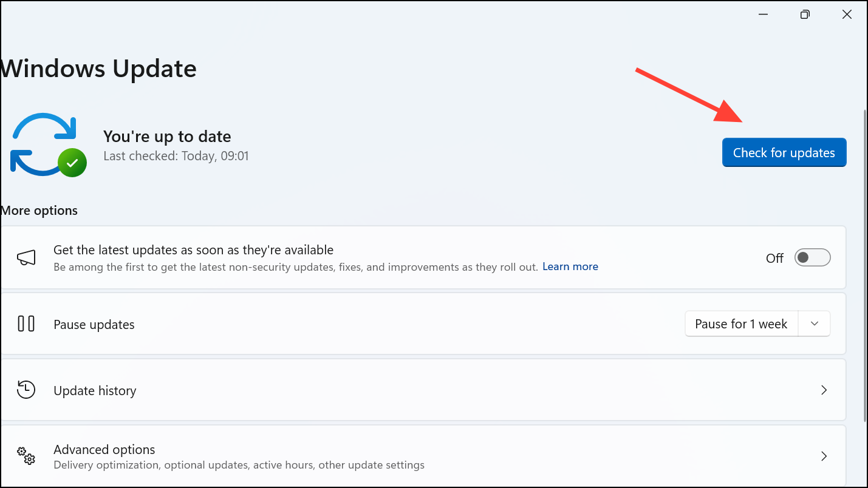868x488 pixels.
Task: Open the Advanced options row chevron
Action: (824, 456)
